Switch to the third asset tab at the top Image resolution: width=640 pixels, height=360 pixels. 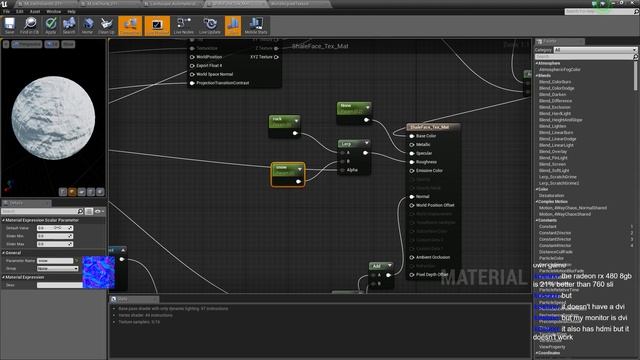click(173, 4)
